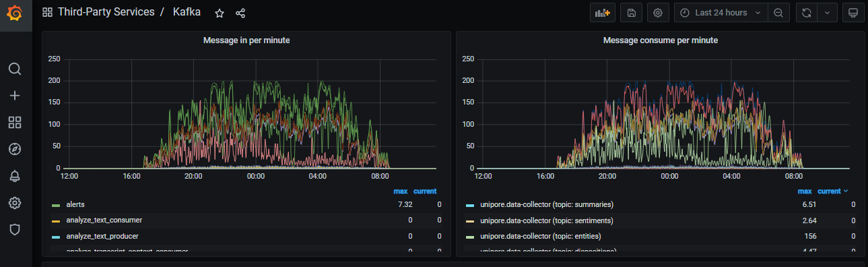Refresh the dashboard with refresh icon
Viewport: 868px width, 267px height.
806,13
